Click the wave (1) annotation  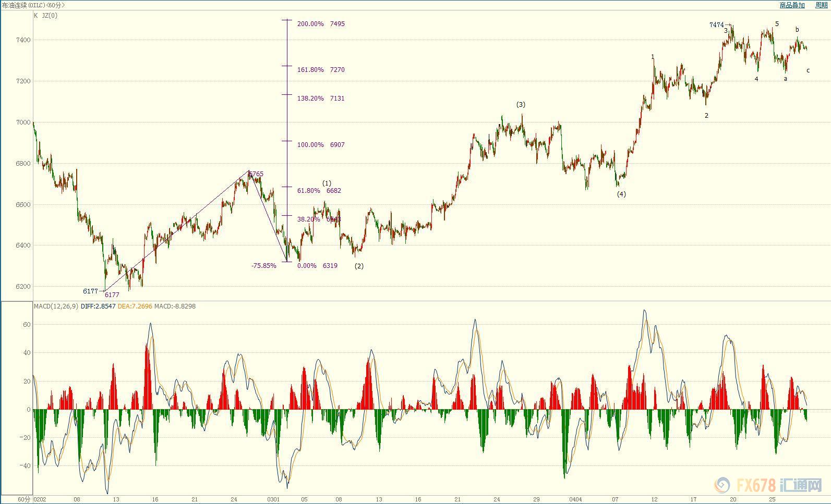coord(327,183)
